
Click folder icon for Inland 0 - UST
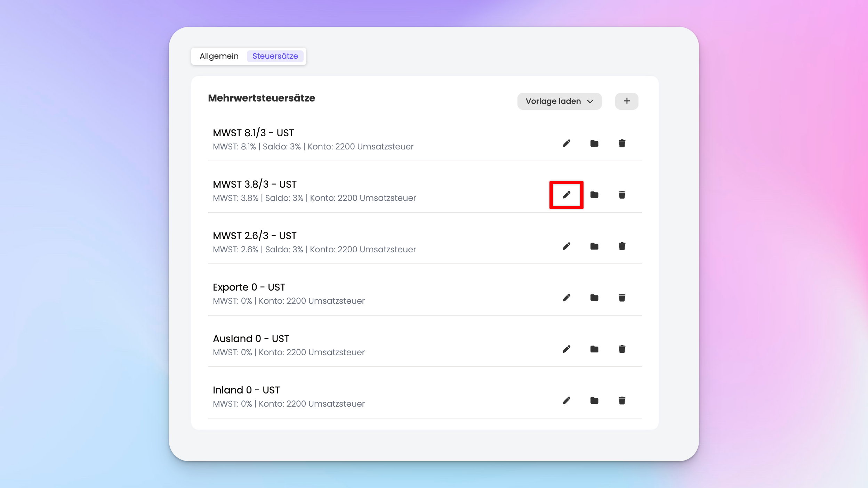click(x=594, y=400)
